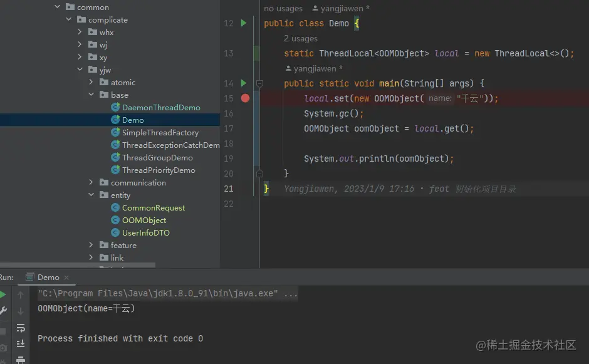Click the xy folder icon
The width and height of the screenshot is (589, 364).
pyautogui.click(x=93, y=57)
